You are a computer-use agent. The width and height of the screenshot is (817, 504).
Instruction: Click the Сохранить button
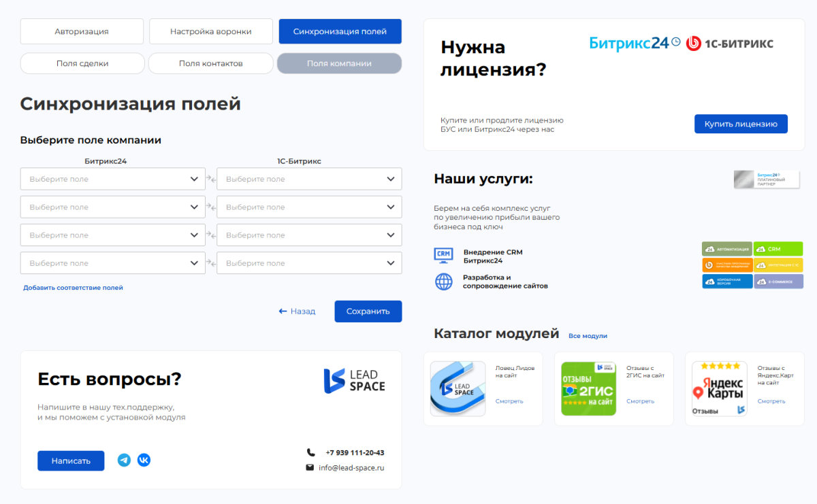(368, 311)
